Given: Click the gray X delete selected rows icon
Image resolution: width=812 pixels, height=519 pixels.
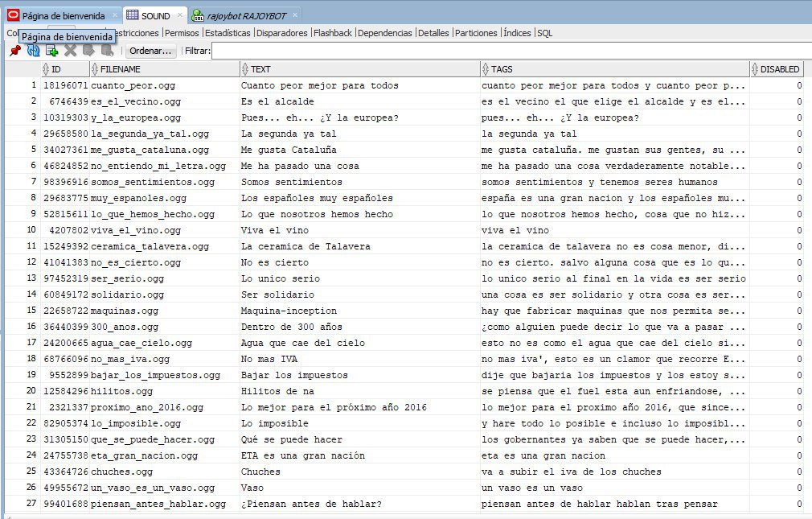Looking at the screenshot, I should click(71, 51).
